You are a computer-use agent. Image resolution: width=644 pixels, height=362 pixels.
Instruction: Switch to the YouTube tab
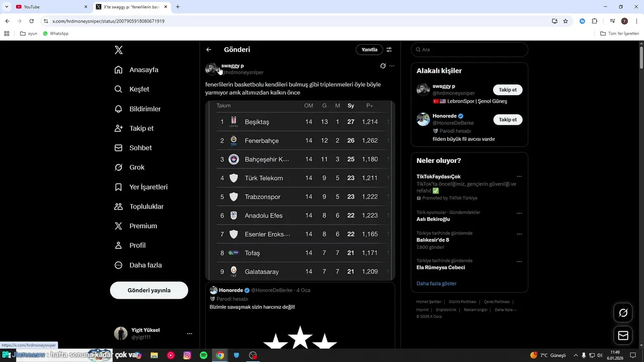[x=50, y=7]
